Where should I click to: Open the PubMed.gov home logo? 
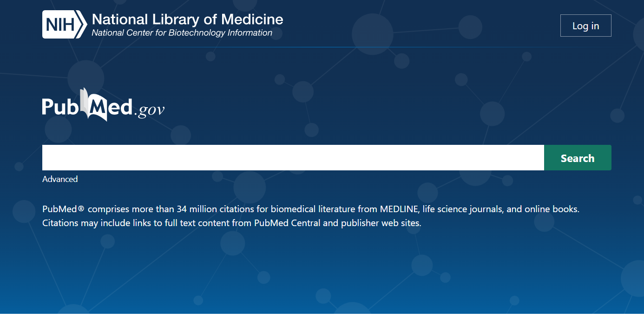coord(103,107)
